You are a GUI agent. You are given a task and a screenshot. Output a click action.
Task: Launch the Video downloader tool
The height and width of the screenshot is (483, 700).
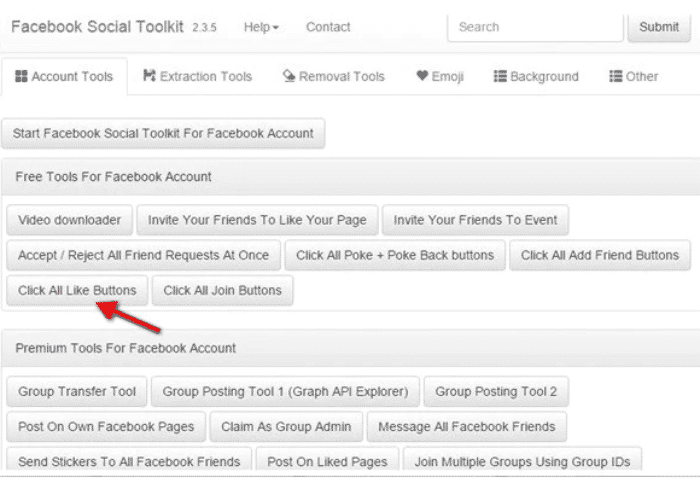point(70,220)
